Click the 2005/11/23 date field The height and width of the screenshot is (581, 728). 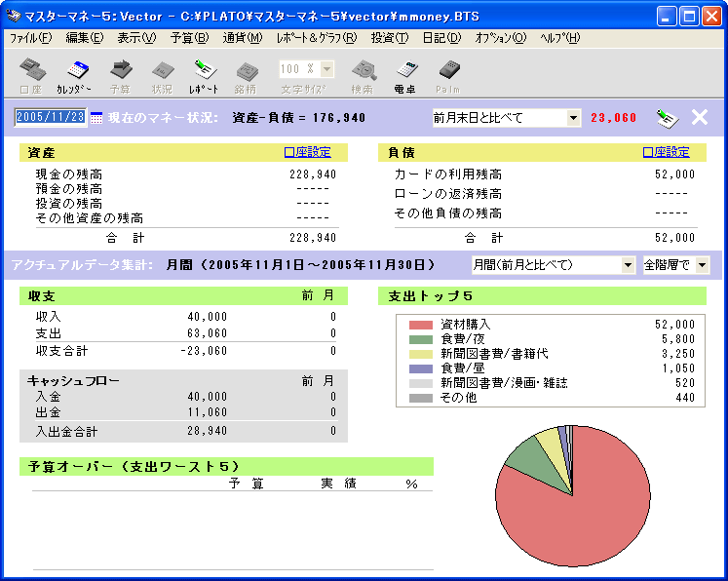50,117
